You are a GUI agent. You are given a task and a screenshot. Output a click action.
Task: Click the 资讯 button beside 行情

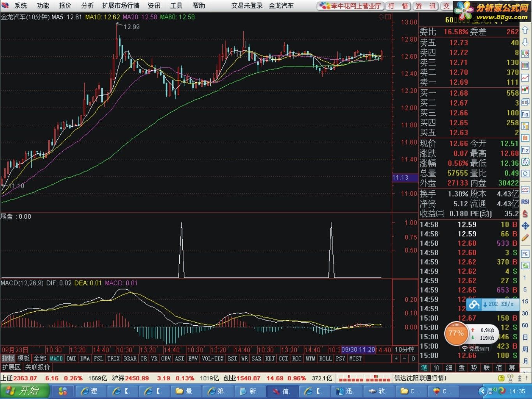pyautogui.click(x=426, y=6)
